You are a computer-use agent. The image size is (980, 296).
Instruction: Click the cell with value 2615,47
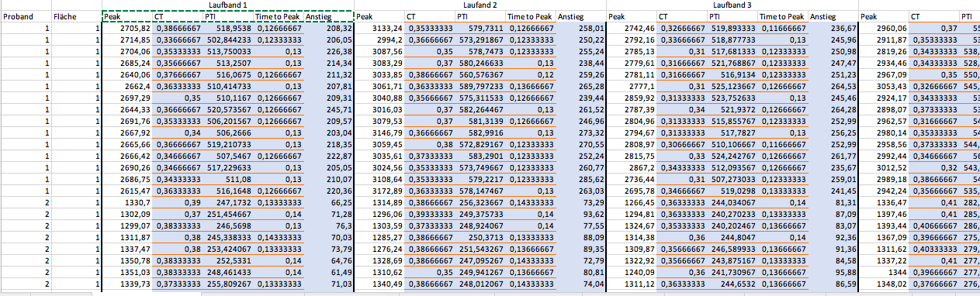[127, 191]
